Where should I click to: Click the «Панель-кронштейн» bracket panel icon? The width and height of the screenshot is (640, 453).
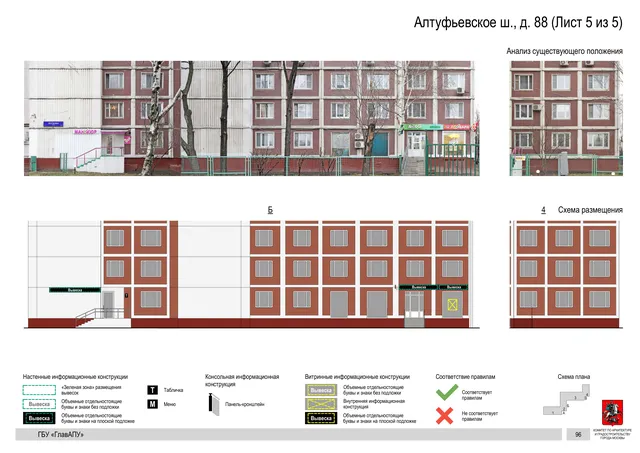[x=214, y=404]
